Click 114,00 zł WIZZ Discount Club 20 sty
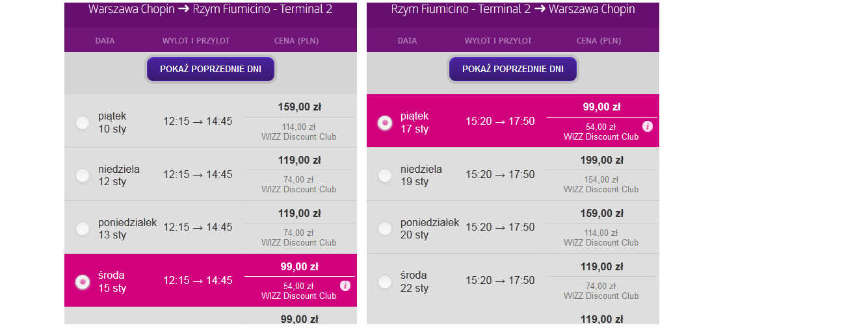 tap(601, 238)
